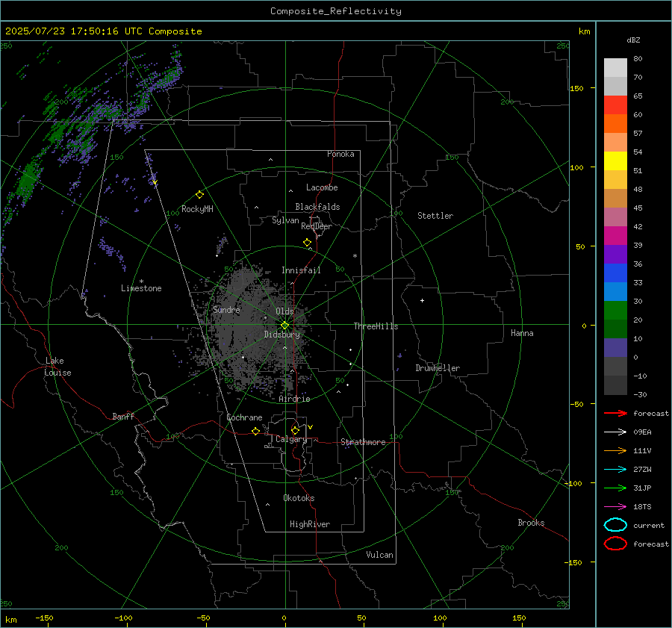This screenshot has width=672, height=628.
Task: Click the Olds label
Action: pos(284,311)
